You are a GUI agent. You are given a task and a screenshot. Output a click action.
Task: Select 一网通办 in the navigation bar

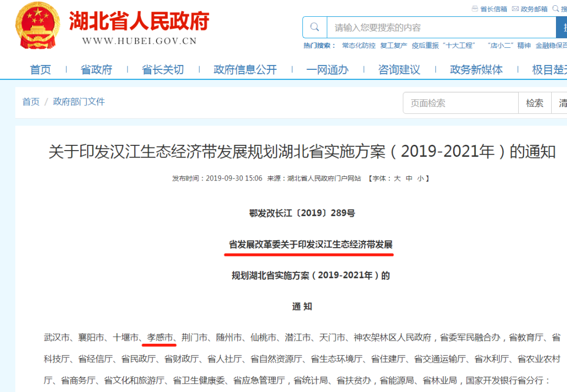327,69
